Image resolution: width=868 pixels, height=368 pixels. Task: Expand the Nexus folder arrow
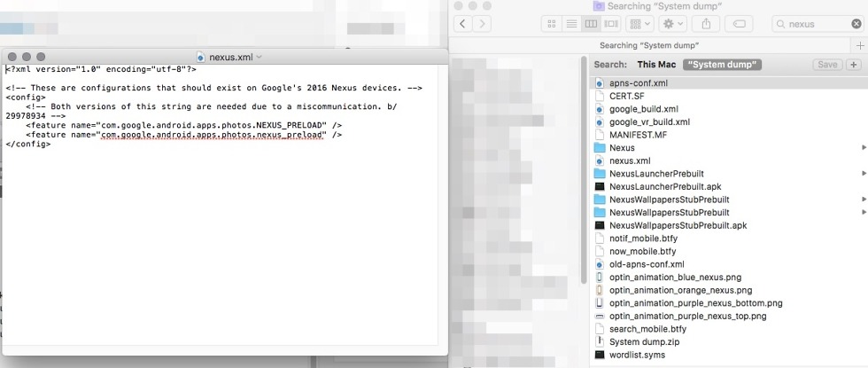864,148
